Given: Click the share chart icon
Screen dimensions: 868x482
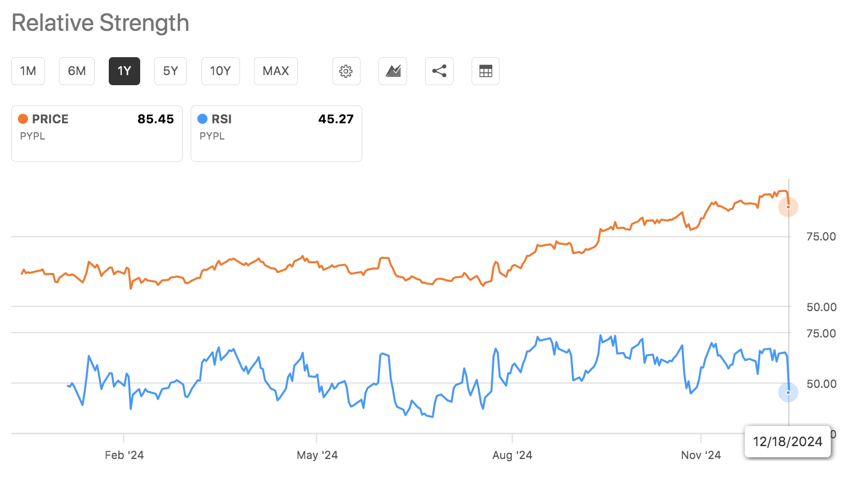Looking at the screenshot, I should tap(439, 71).
